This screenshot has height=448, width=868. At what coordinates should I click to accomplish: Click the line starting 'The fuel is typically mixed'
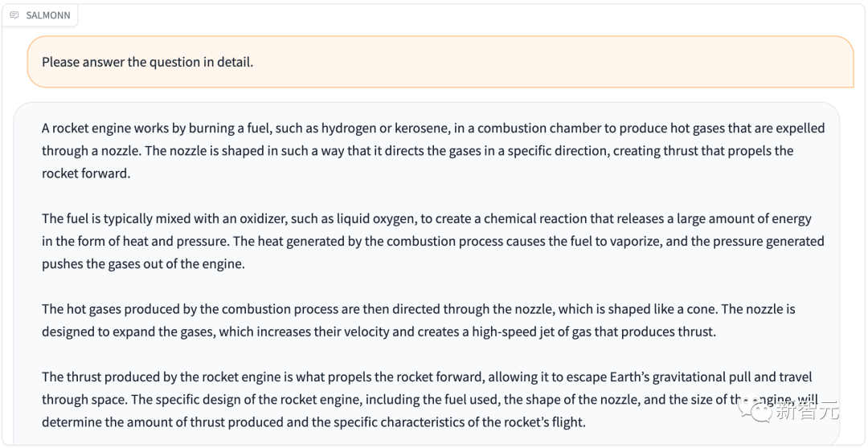coord(427,218)
